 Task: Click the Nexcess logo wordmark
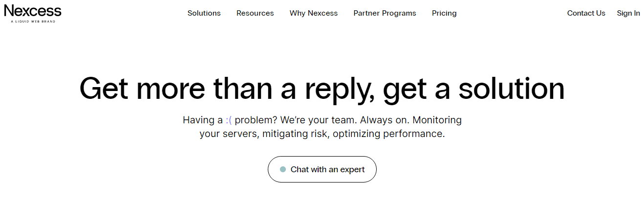33,11
